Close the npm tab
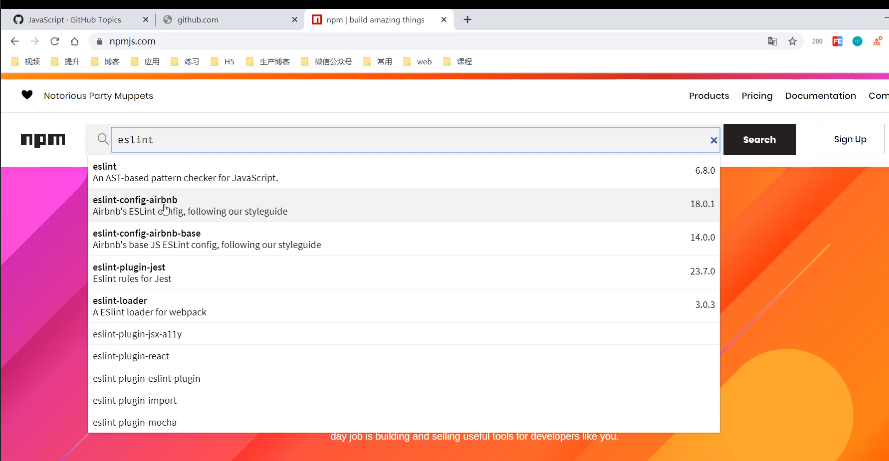Viewport: 889px width, 461px height. tap(443, 19)
